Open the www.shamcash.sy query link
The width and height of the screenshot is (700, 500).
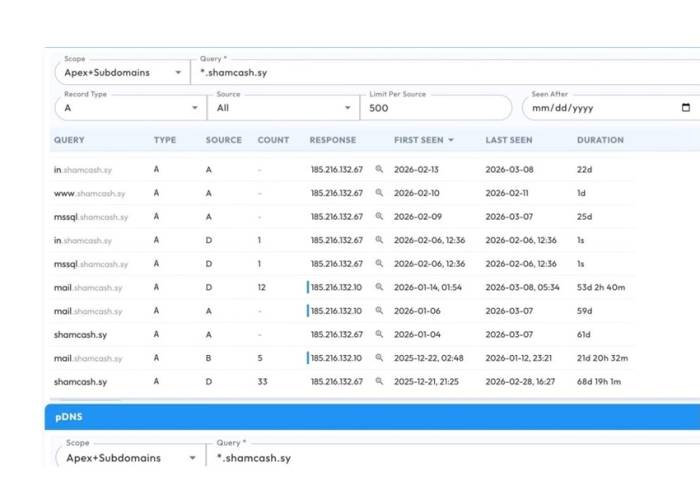[x=89, y=194]
